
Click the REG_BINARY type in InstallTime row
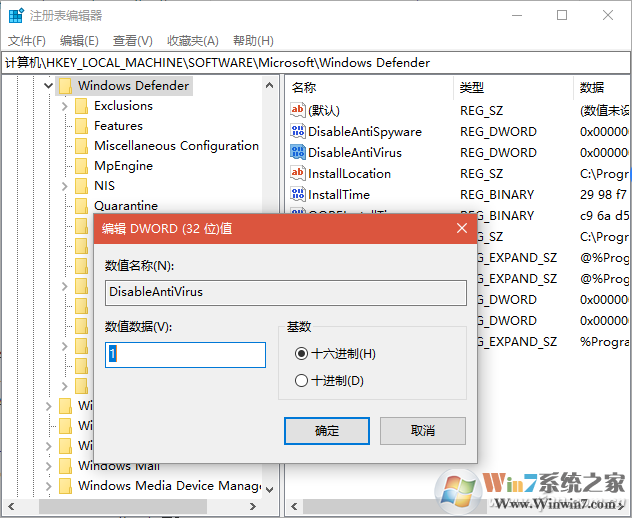tap(497, 194)
